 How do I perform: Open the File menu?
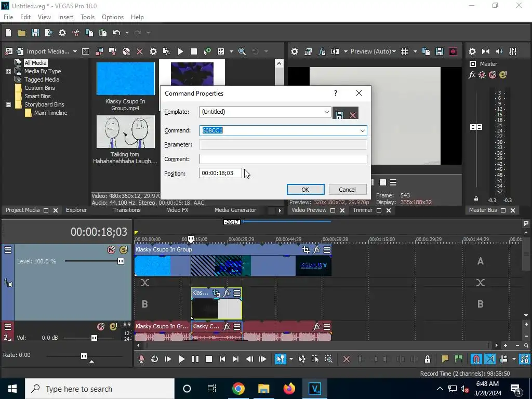pos(8,17)
